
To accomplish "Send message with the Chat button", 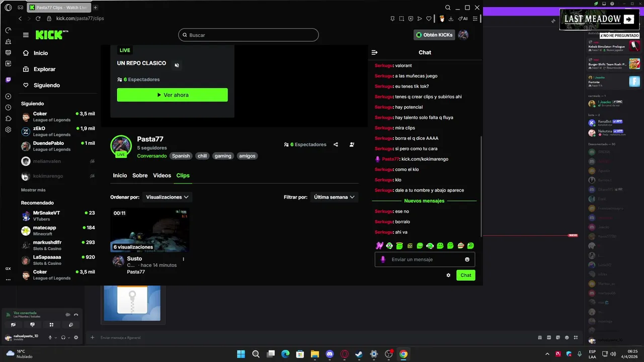I will [466, 275].
